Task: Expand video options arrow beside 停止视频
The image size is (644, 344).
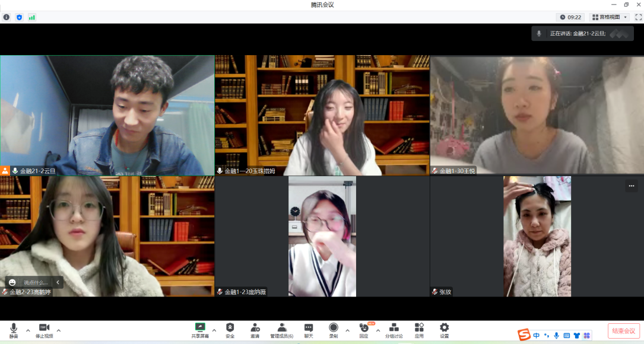Action: tap(58, 330)
